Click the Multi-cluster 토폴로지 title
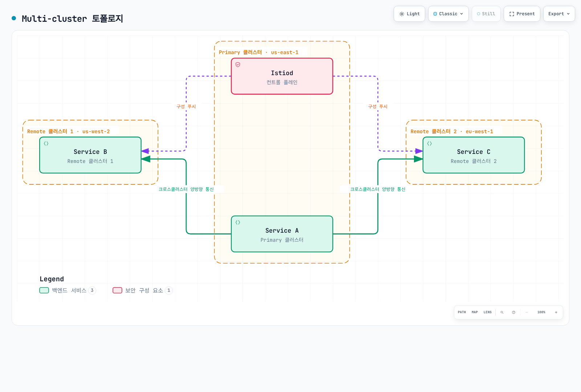The width and height of the screenshot is (581, 392). point(72,19)
